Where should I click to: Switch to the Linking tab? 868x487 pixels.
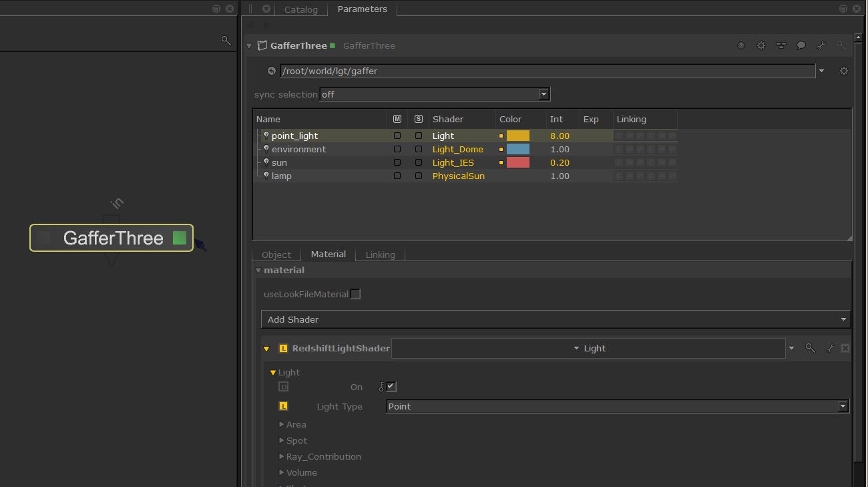pos(380,255)
